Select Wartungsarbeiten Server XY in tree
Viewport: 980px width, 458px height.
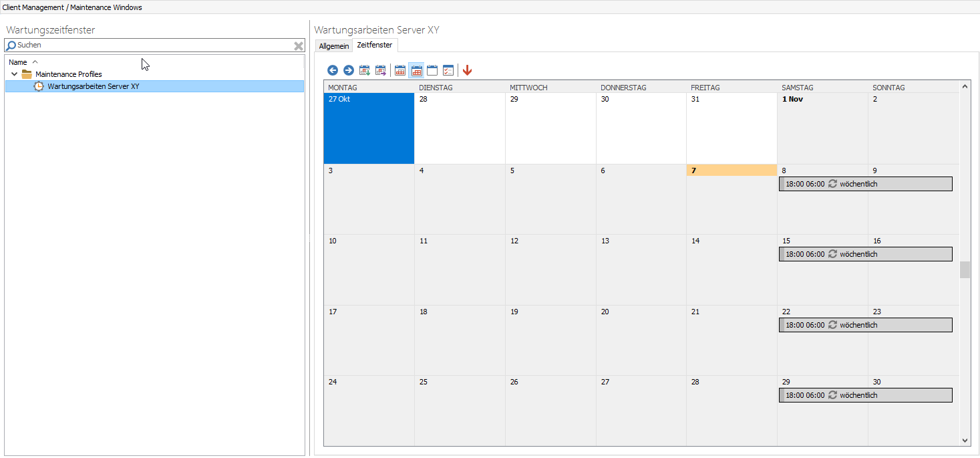pos(93,86)
